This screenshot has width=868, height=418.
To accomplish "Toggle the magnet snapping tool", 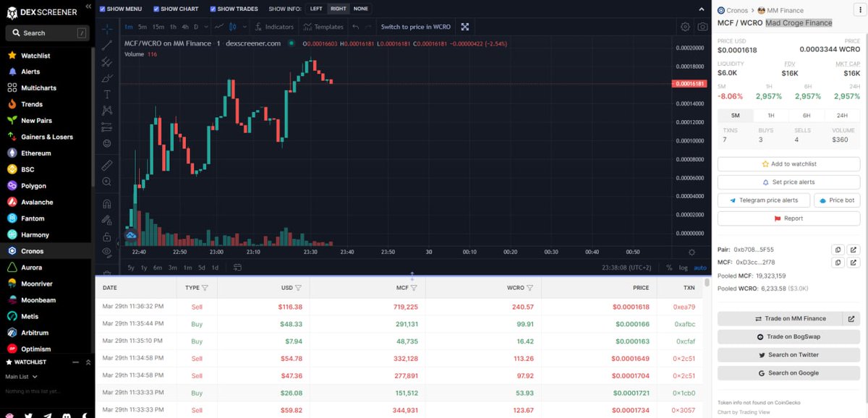I will 107,204.
